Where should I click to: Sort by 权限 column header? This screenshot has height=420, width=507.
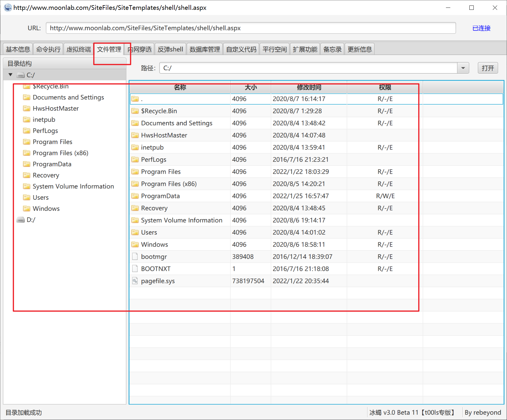(385, 87)
